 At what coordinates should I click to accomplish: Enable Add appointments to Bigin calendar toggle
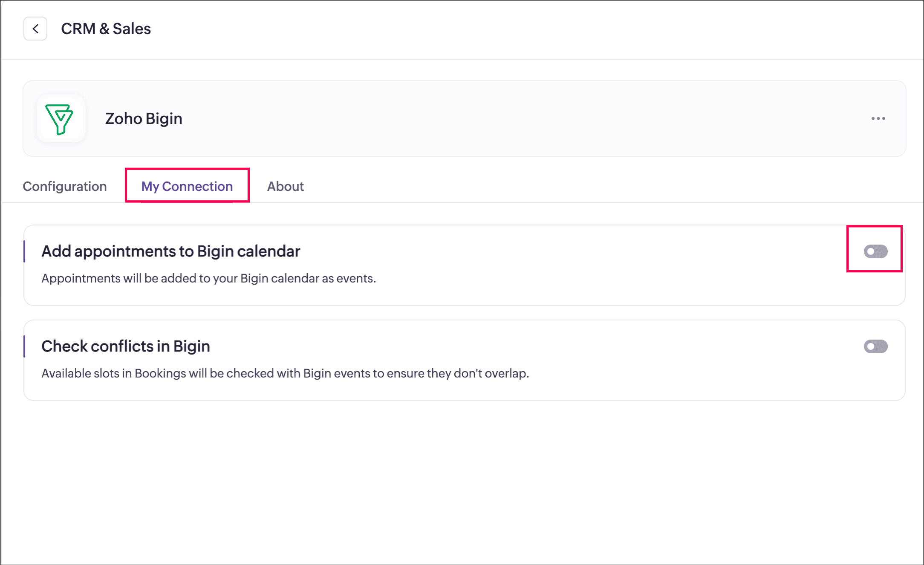(875, 251)
